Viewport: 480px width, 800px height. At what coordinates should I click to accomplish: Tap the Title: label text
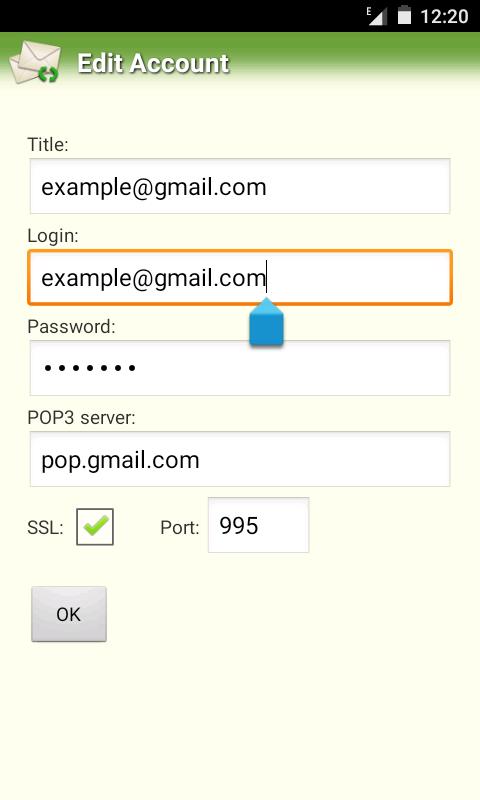pos(47,144)
